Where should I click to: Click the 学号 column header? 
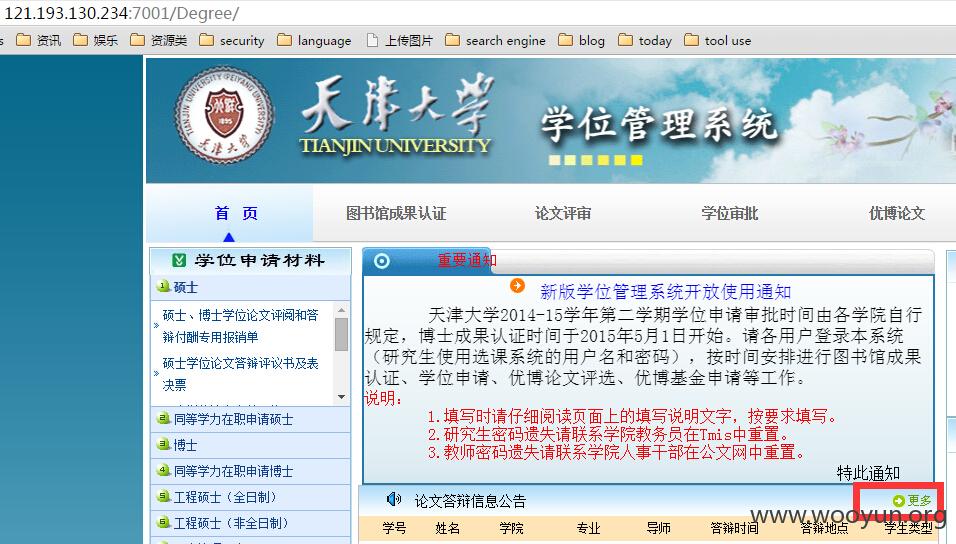click(x=394, y=528)
